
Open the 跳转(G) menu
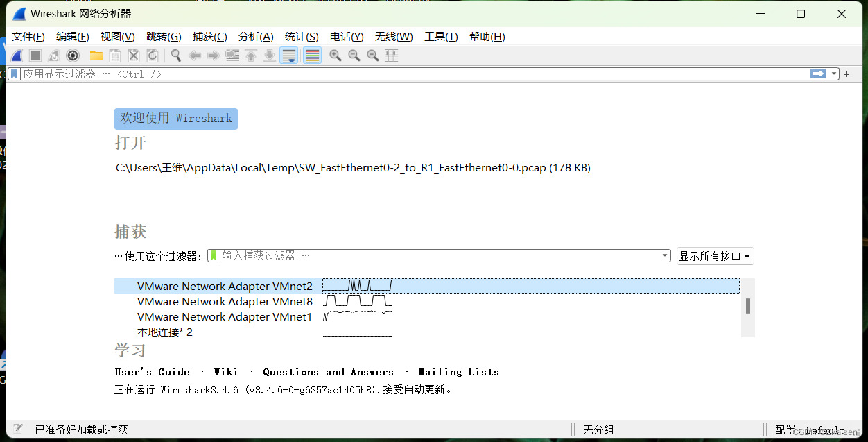point(164,37)
